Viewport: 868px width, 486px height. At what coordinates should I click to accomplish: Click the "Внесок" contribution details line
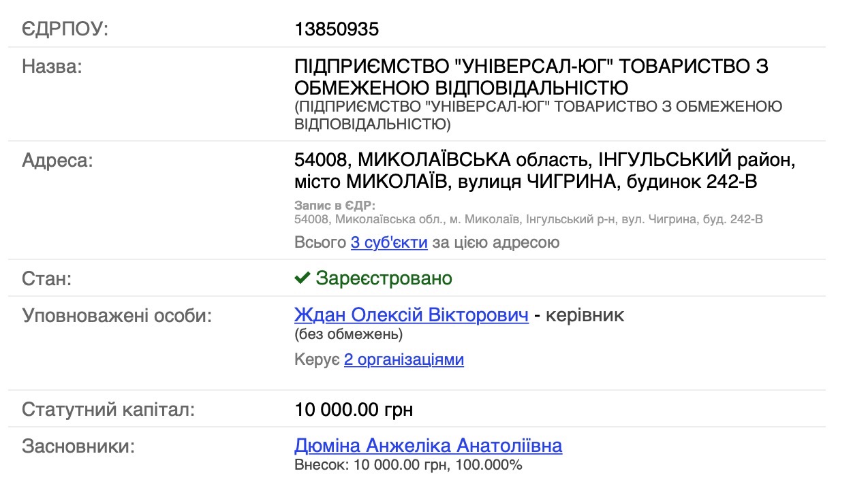(x=408, y=465)
